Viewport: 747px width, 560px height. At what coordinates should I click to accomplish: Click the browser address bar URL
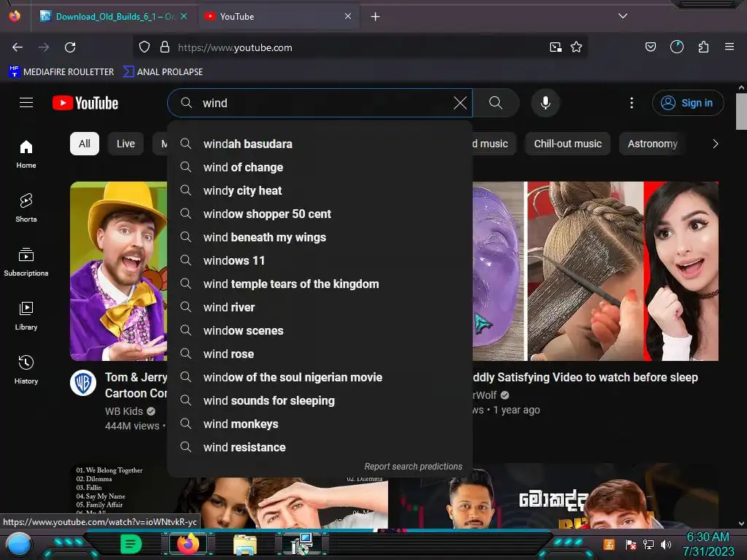[x=235, y=47]
